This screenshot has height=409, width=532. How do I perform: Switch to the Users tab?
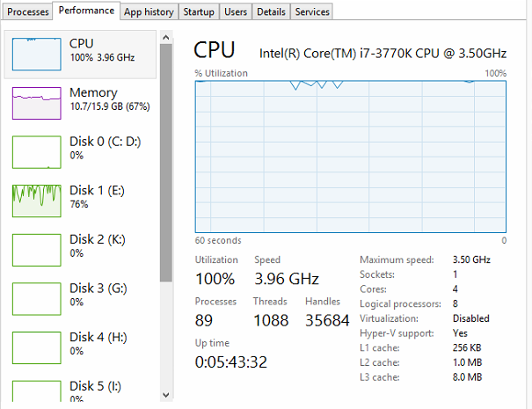point(236,11)
